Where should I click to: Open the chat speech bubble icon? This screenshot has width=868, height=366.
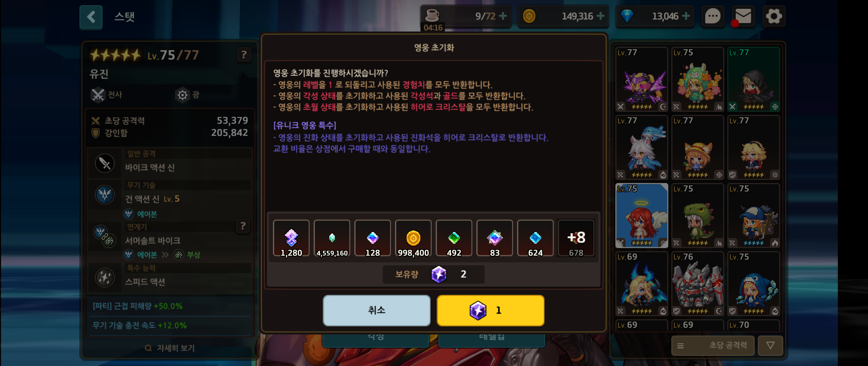point(713,16)
